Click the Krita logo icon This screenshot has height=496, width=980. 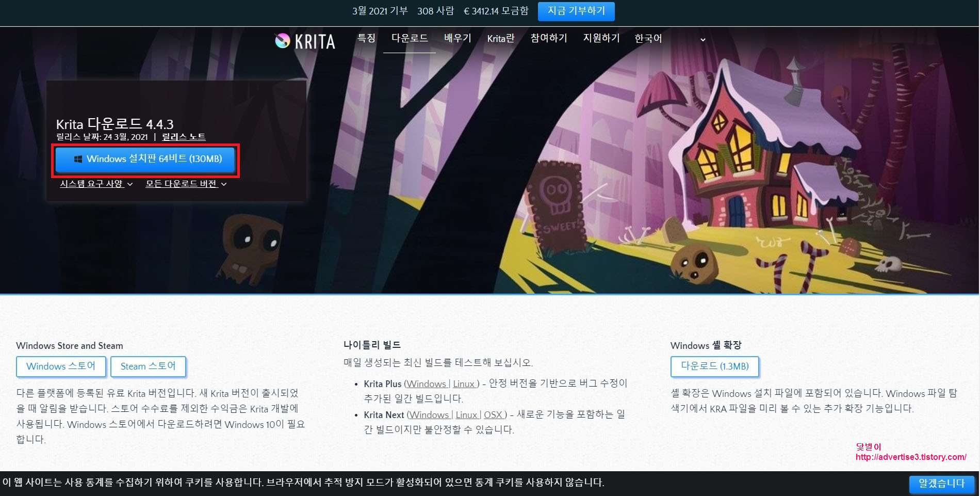pos(283,40)
